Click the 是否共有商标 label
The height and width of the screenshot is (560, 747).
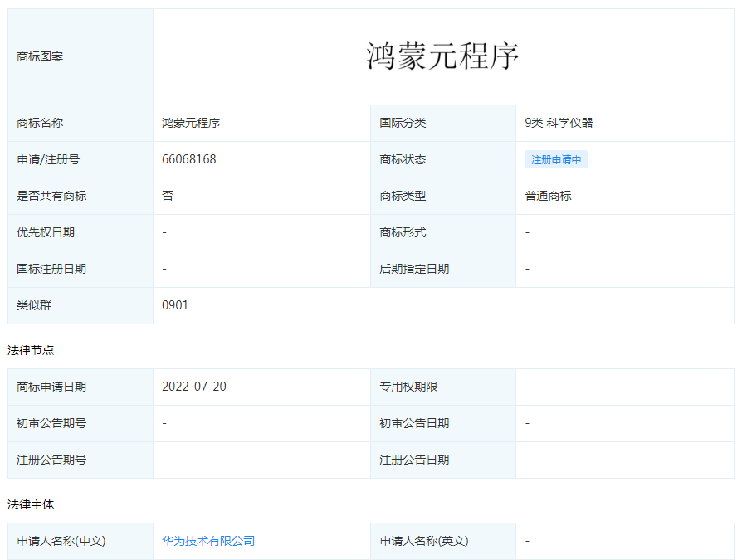51,196
